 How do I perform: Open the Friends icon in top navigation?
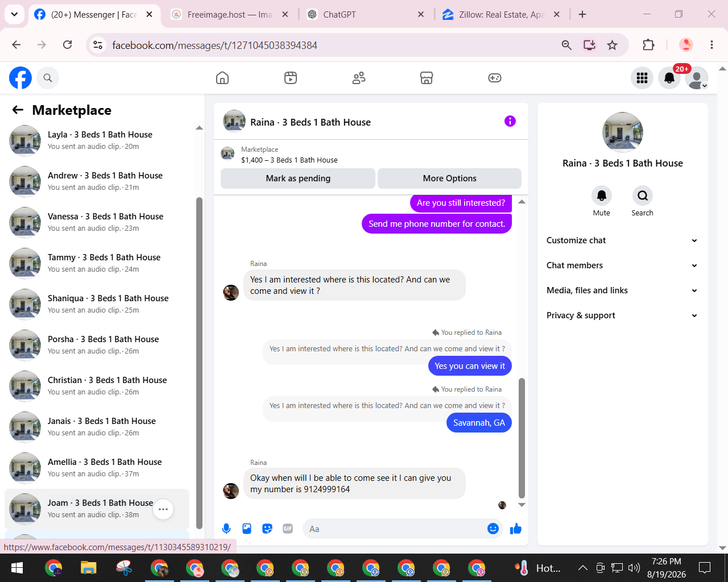(x=359, y=78)
